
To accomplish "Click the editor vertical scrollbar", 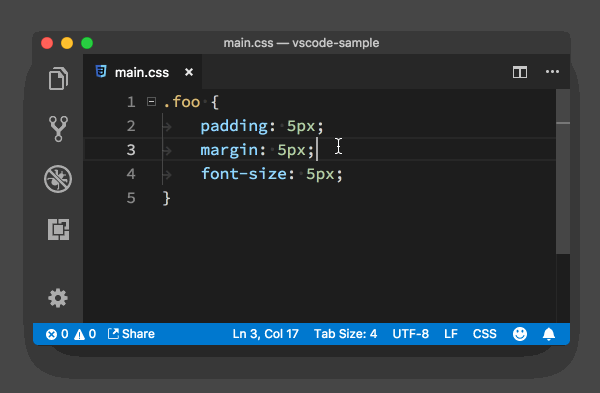I will click(563, 171).
